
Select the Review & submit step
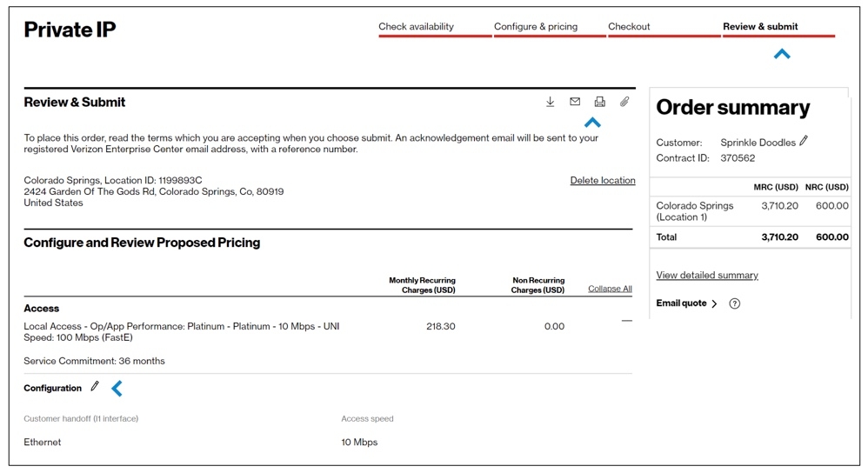tap(760, 27)
